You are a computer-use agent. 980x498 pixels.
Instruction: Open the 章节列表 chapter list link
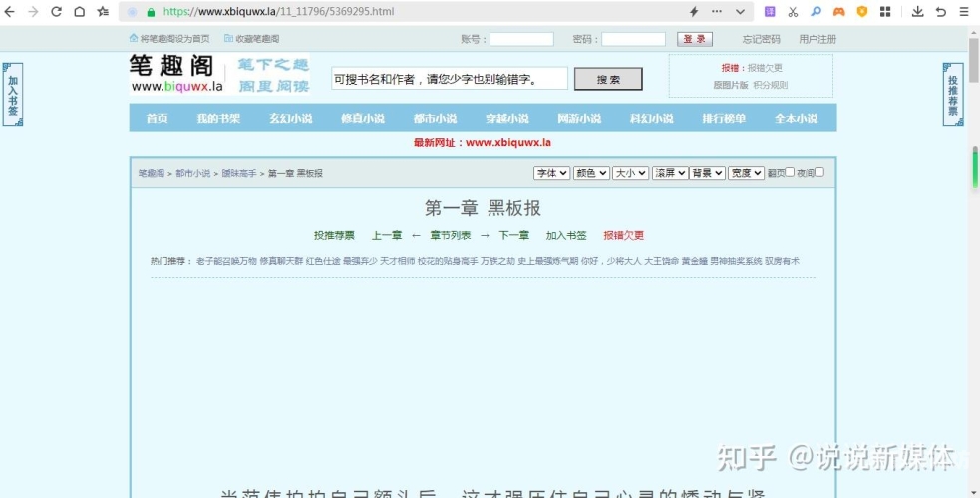click(x=451, y=235)
